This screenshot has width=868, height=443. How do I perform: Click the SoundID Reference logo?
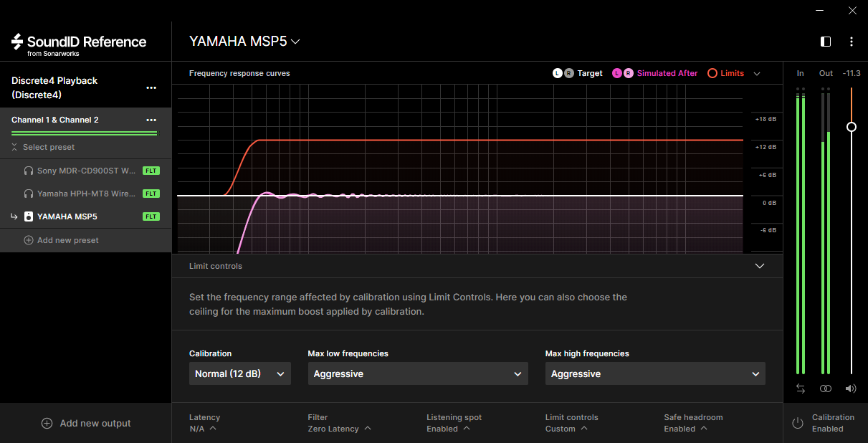[x=79, y=43]
